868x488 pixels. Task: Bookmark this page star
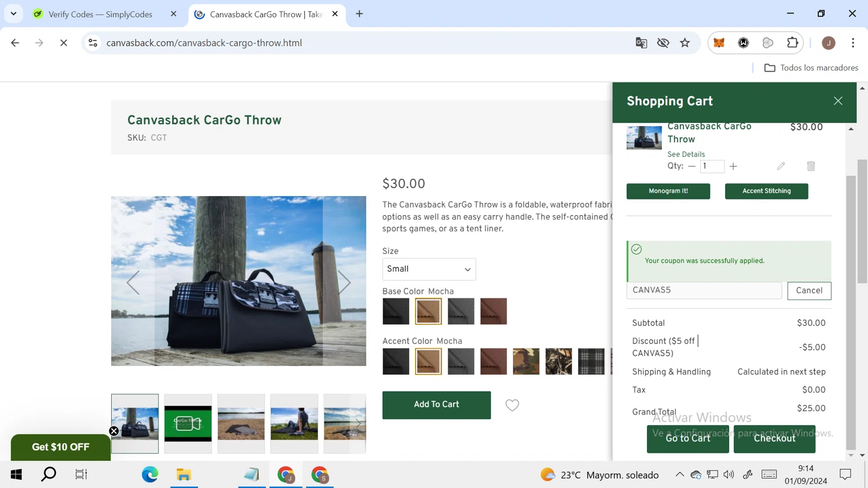685,43
